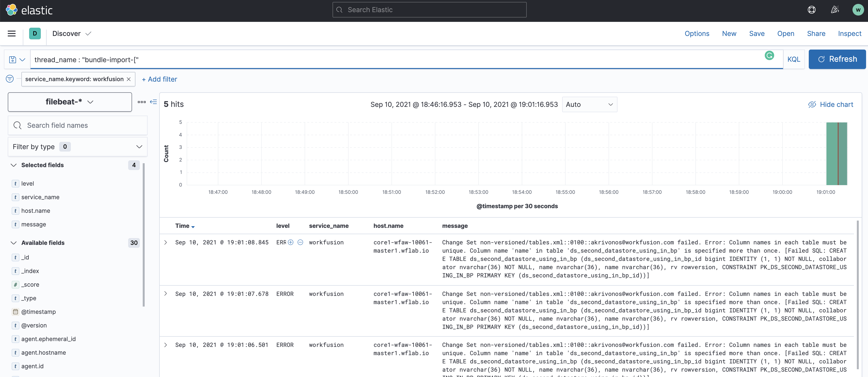This screenshot has height=377, width=868.
Task: Click the Elastic logo
Action: (29, 10)
